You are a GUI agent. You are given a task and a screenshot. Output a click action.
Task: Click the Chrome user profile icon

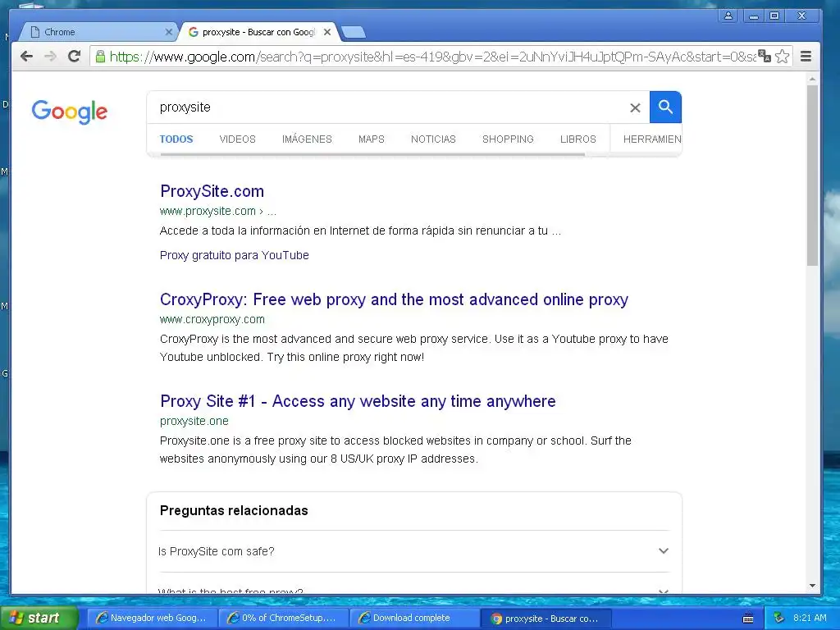coord(728,16)
